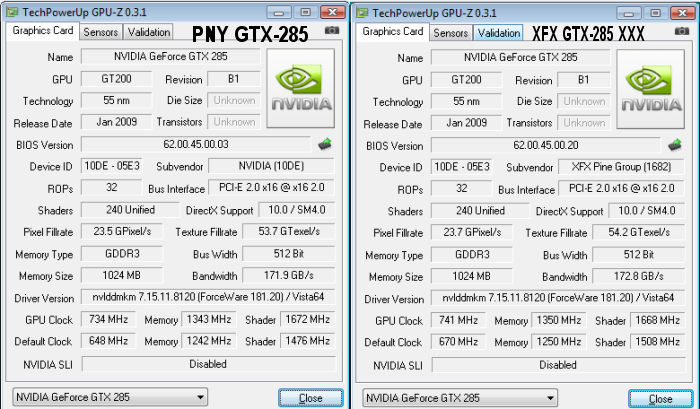Click the NVIDIA logo in PNY window
The image size is (700, 409).
coord(301,88)
